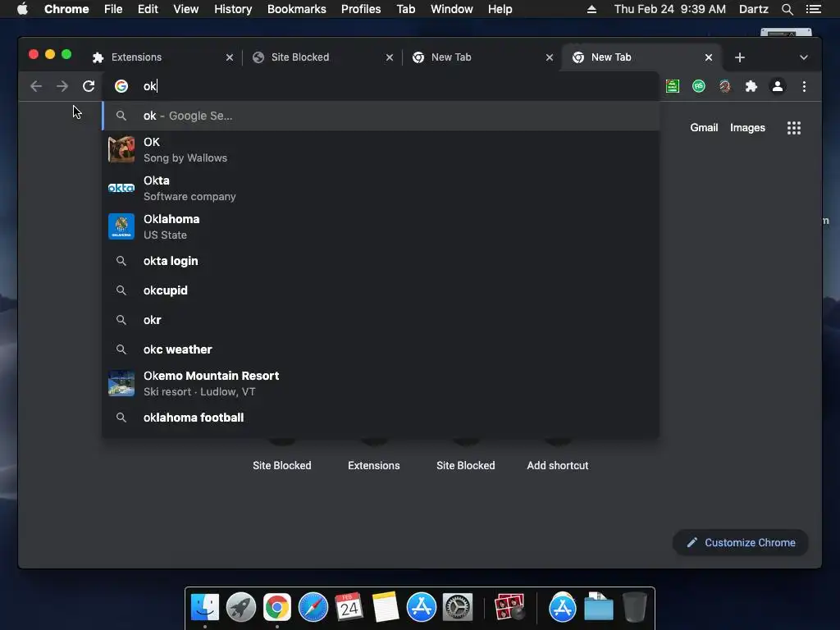The height and width of the screenshot is (630, 840).
Task: Open the profile avatar menu
Action: pyautogui.click(x=778, y=86)
